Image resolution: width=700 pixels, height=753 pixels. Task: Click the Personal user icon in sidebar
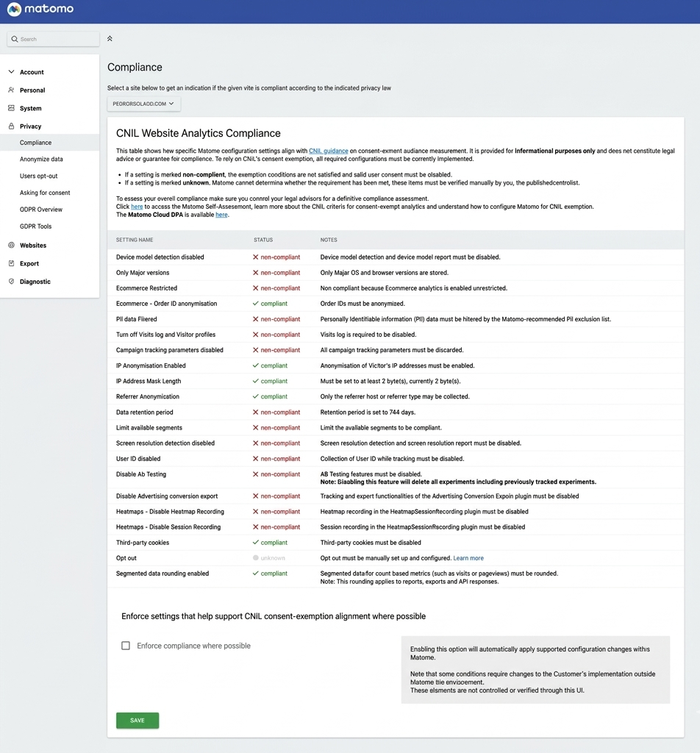pyautogui.click(x=11, y=90)
